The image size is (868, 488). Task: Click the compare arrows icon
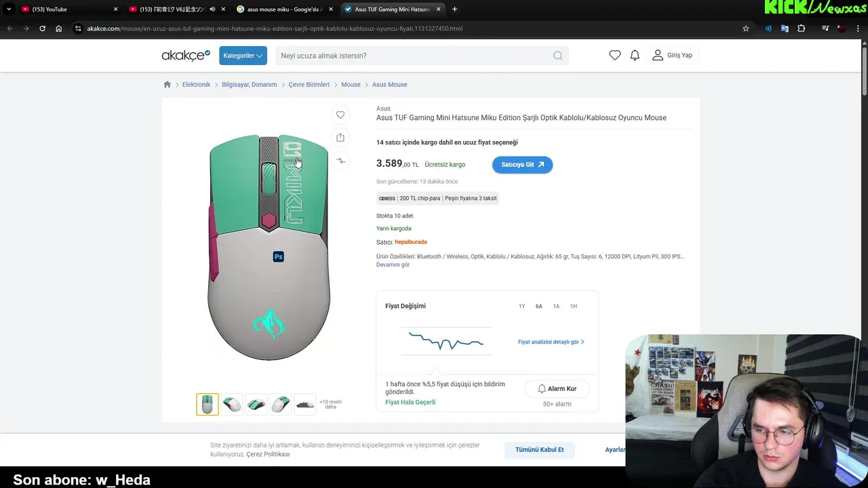coord(340,161)
